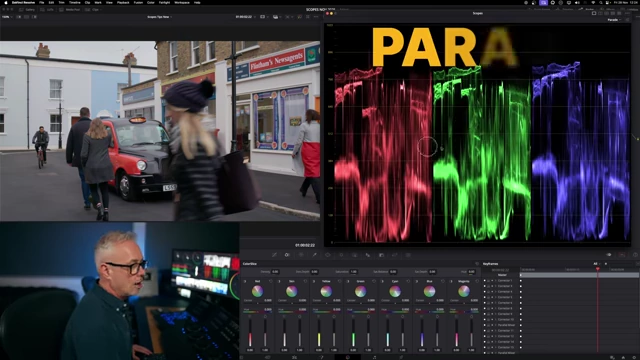Toggle the Cyan slice on or off
Viewport: 640px width, 360px height.
382,281
